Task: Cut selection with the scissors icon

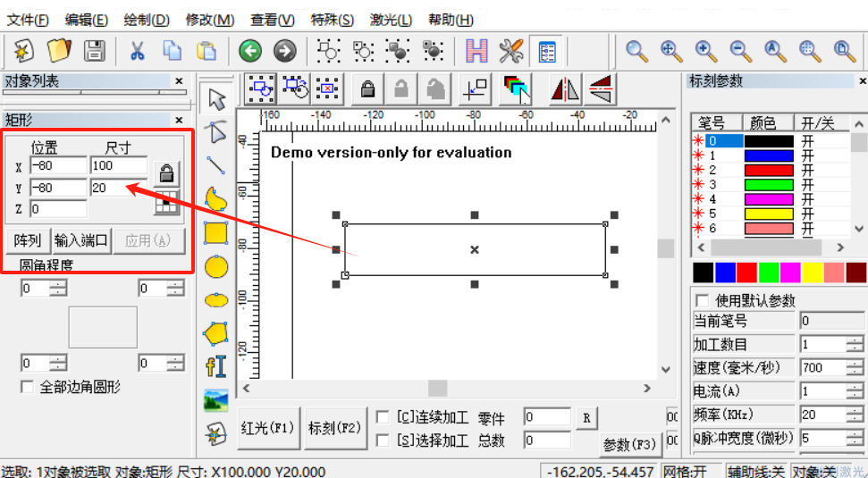Action: pyautogui.click(x=137, y=51)
